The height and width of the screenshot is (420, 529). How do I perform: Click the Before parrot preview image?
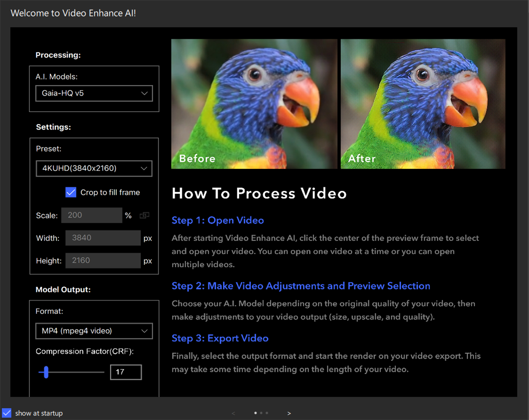tap(254, 104)
